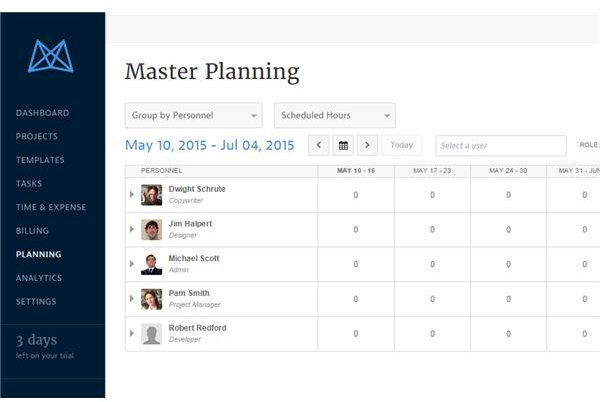Click Jim Halpert's May 17-23 hours cell
The image size is (600, 402).
[432, 229]
